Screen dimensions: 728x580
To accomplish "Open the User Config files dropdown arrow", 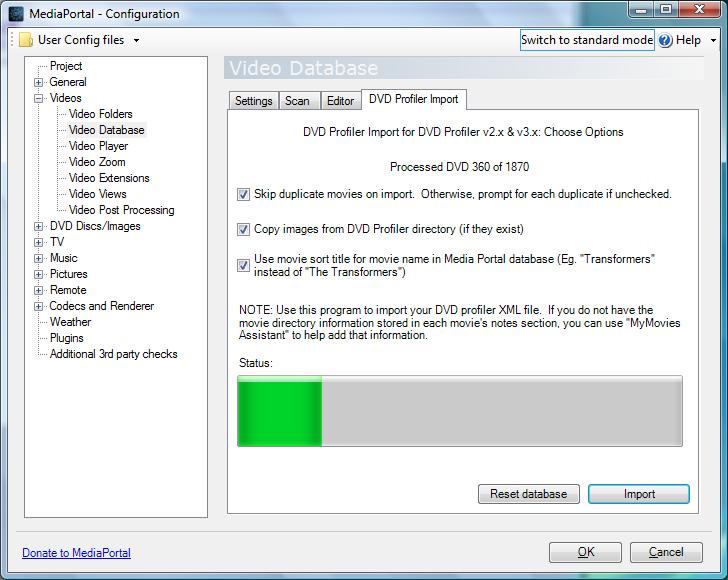I will click(x=136, y=41).
